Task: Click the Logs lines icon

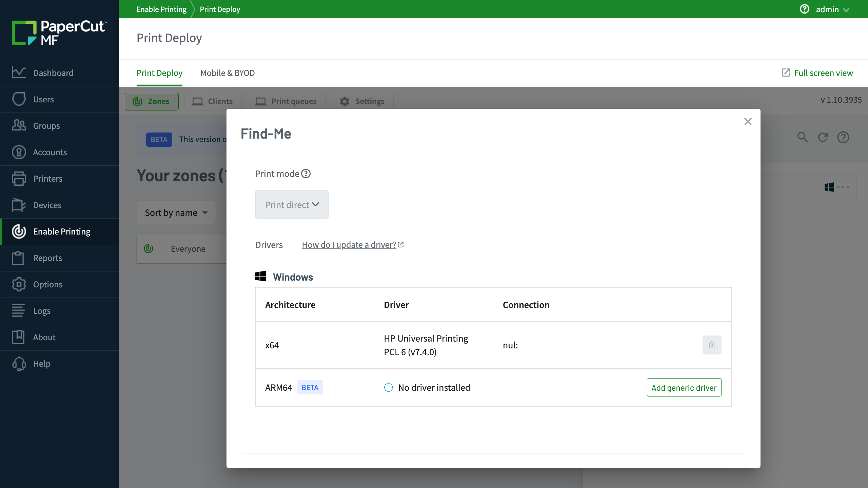Action: point(19,310)
